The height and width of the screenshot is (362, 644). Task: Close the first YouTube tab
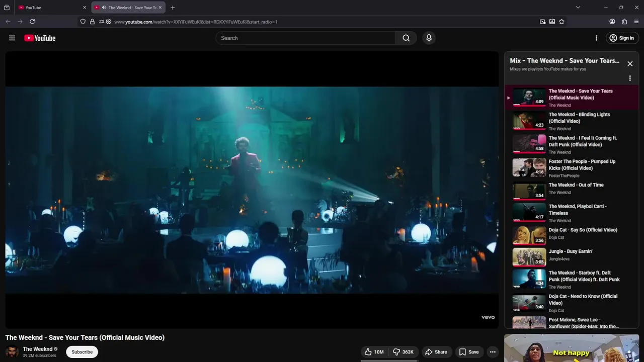point(85,8)
